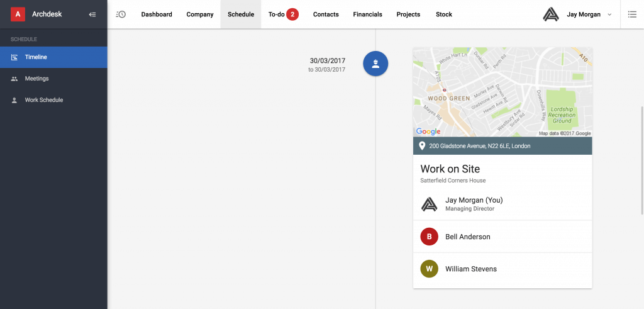
Task: Click the Jay Morgan (You) row
Action: (x=502, y=205)
